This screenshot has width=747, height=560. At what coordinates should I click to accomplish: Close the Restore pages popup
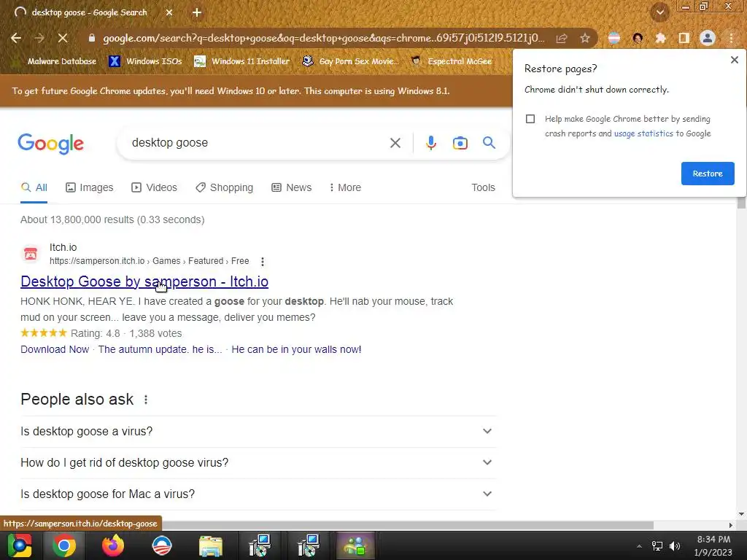click(x=734, y=60)
